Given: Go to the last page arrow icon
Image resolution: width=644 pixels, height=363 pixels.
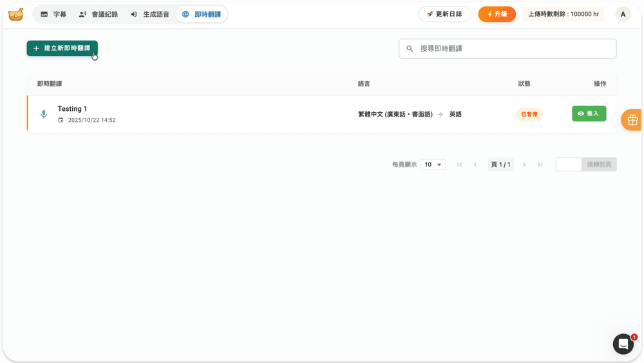Looking at the screenshot, I should point(540,164).
